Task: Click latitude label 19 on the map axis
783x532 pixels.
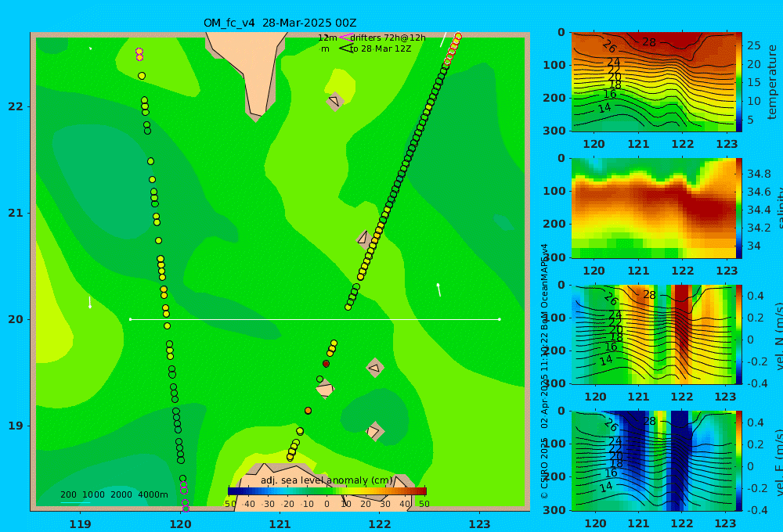Action: (16, 426)
